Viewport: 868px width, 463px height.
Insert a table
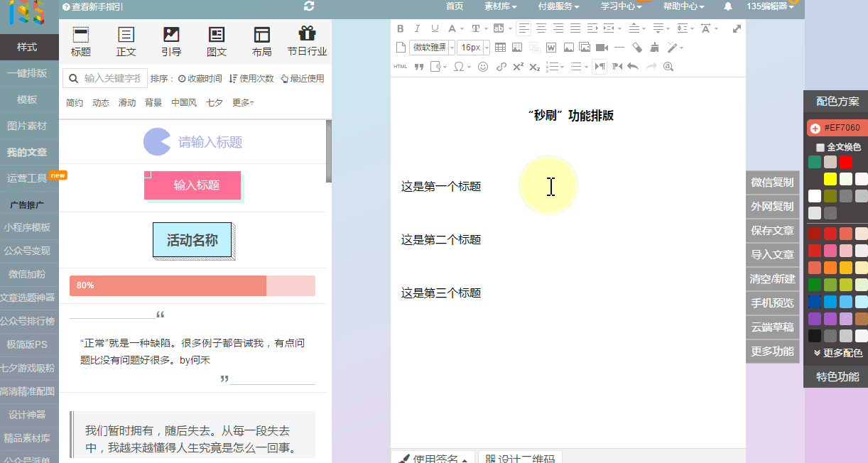point(500,48)
